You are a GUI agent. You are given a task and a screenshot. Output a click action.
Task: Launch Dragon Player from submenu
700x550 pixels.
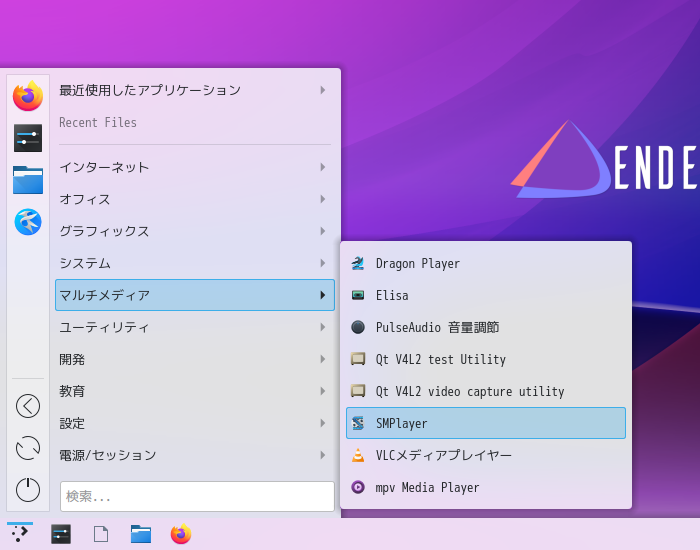[x=486, y=263]
